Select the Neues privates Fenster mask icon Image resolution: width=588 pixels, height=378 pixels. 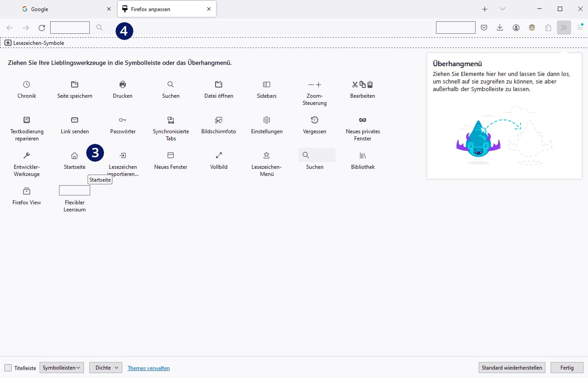[363, 120]
